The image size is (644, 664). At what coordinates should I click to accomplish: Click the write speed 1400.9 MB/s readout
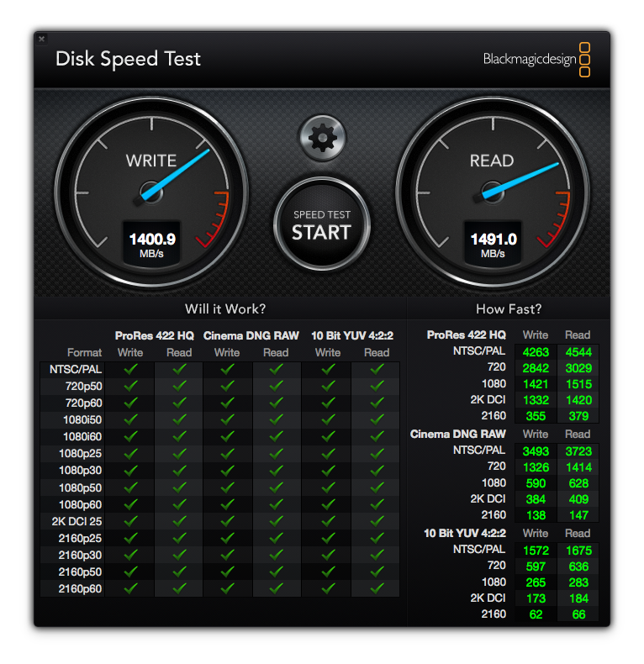pos(151,245)
